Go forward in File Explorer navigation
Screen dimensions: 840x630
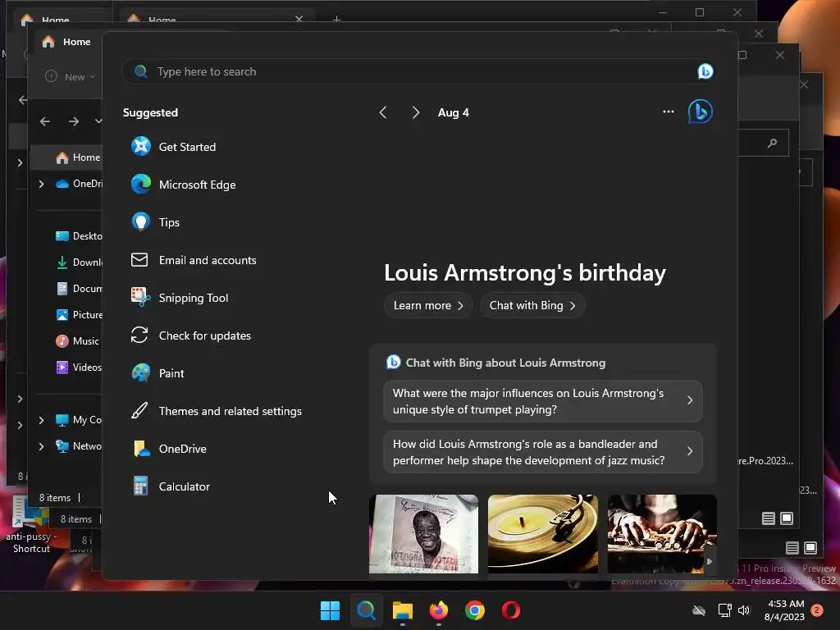73,121
